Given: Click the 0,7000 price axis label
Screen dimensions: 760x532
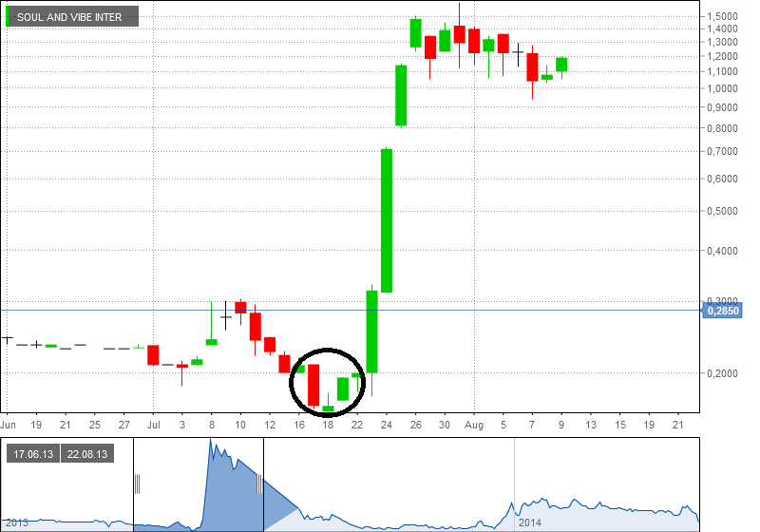Looking at the screenshot, I should tap(722, 151).
